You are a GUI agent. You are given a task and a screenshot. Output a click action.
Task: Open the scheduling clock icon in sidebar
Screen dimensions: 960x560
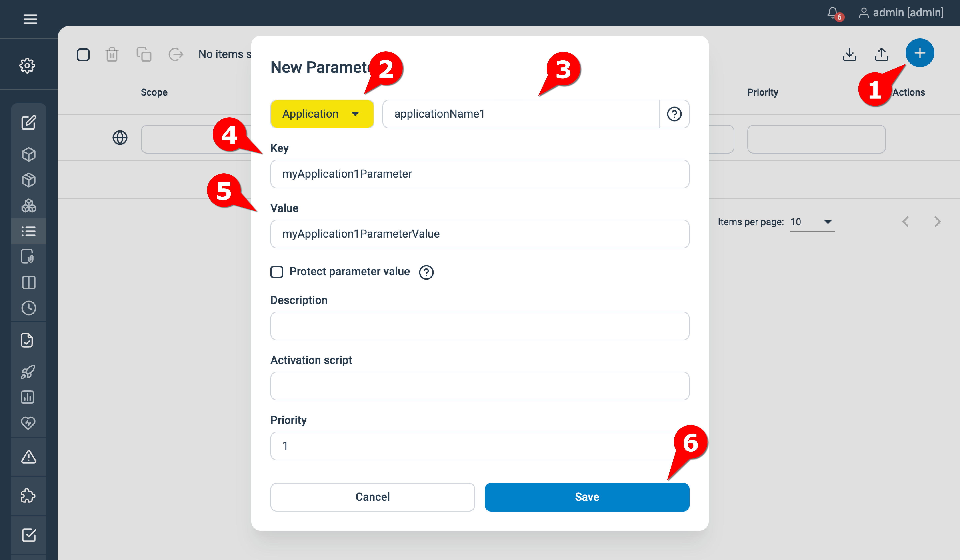(x=29, y=308)
